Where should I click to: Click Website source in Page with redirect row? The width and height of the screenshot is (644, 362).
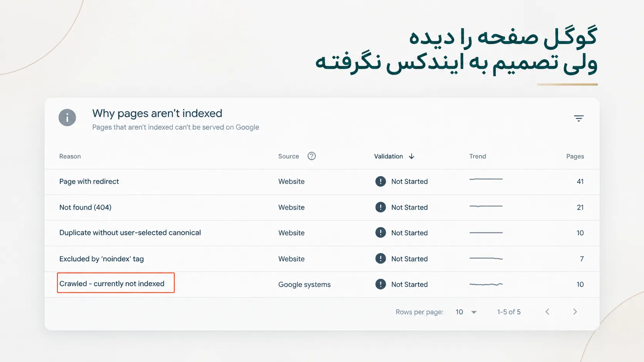[x=291, y=182]
